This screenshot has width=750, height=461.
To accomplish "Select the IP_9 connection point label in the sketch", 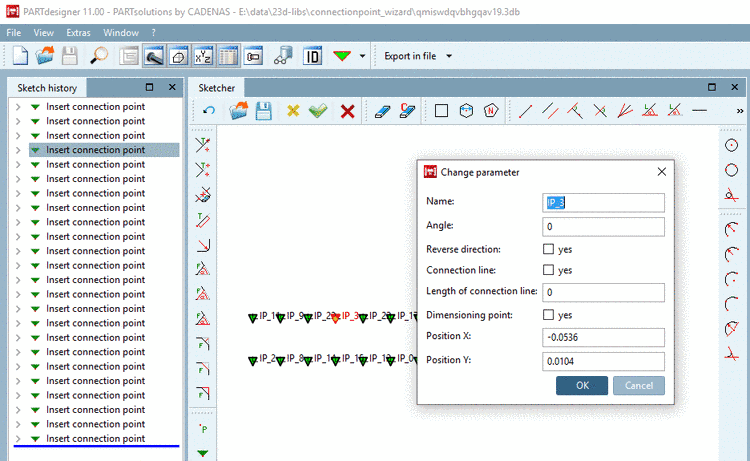I will click(296, 316).
